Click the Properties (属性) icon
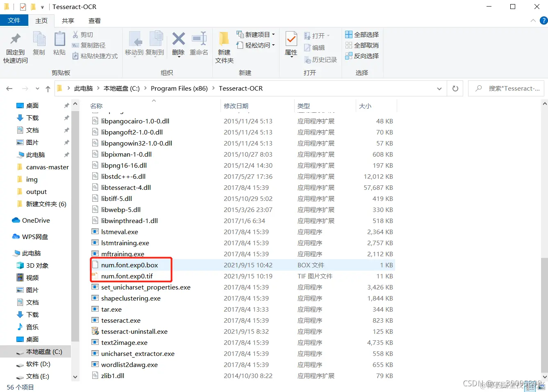The image size is (548, 392). [291, 39]
